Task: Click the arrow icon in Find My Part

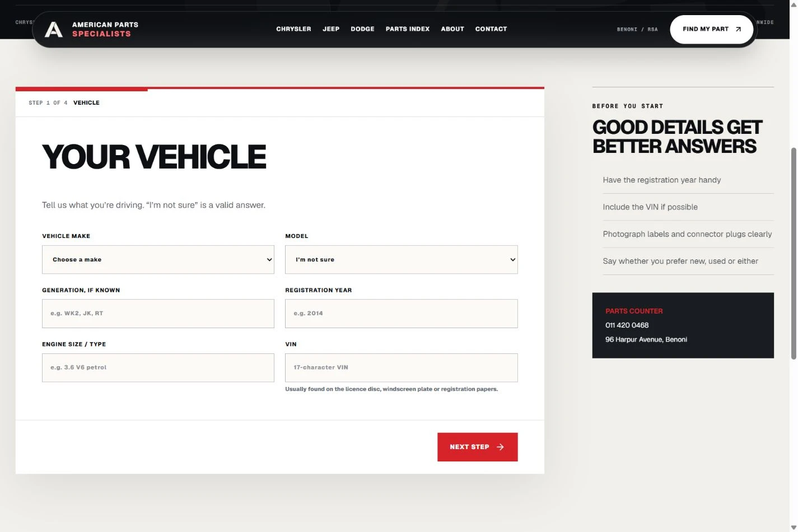Action: point(738,29)
